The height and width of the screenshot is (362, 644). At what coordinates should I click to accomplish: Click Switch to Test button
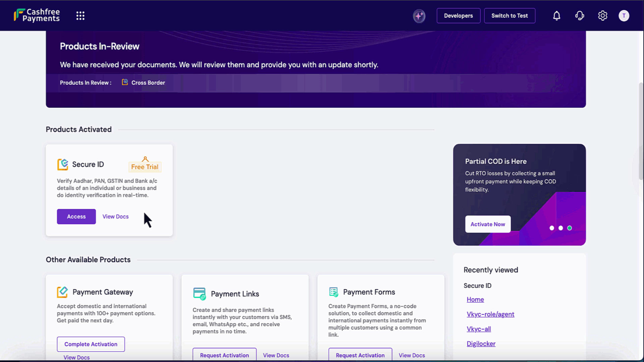point(509,16)
